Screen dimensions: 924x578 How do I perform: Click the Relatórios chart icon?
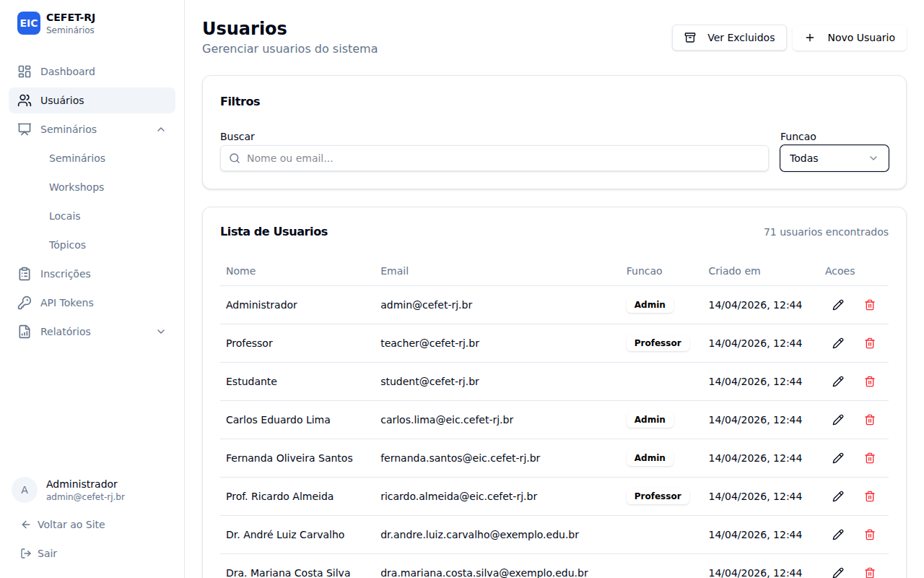point(25,332)
